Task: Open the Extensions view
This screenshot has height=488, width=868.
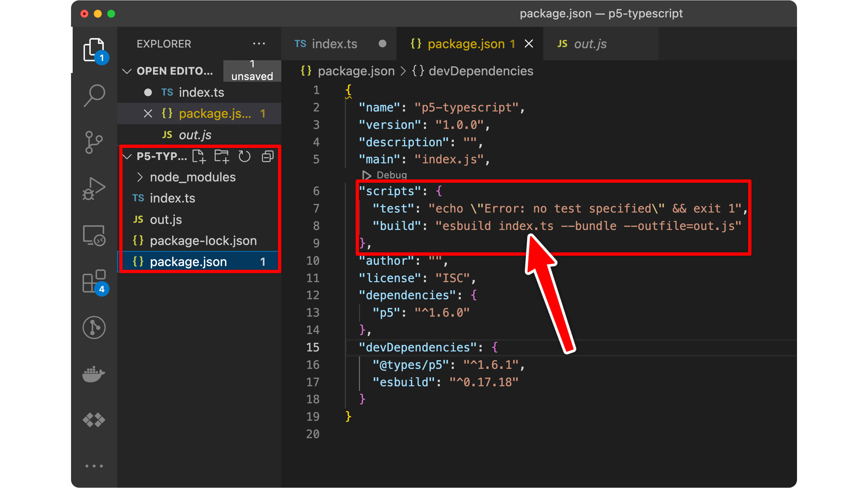Action: coord(94,282)
